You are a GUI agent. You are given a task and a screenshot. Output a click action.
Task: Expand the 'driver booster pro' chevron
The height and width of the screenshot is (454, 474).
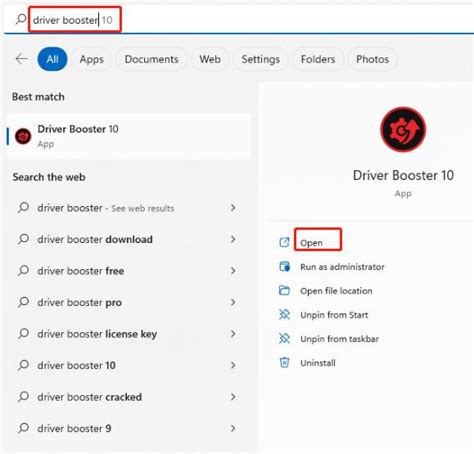233,302
